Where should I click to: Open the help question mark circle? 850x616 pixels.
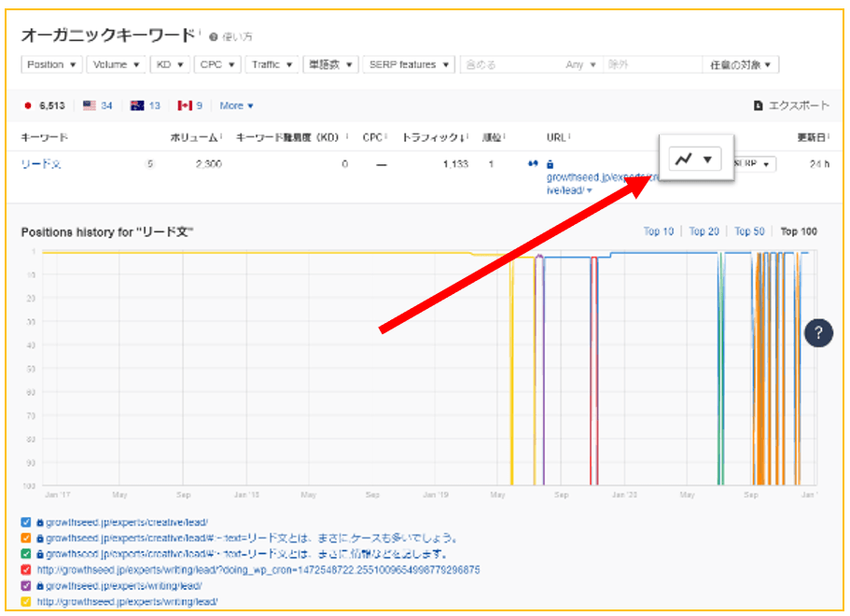pos(818,332)
